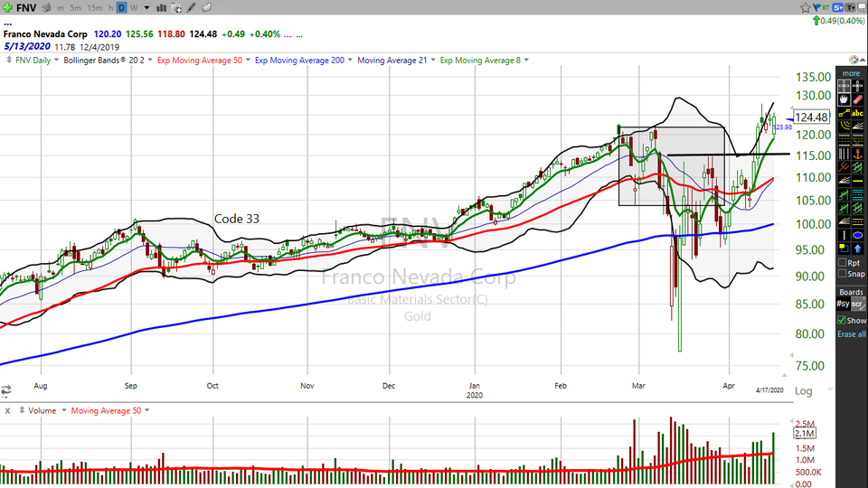Switch to the hourly h timeframe
Viewport: 868px width, 488px height.
click(x=110, y=8)
